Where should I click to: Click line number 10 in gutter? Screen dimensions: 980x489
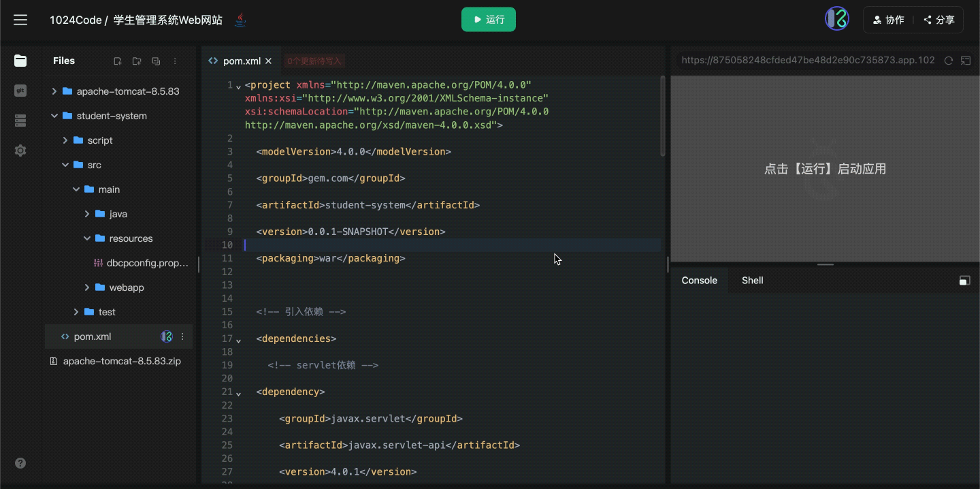coord(228,245)
